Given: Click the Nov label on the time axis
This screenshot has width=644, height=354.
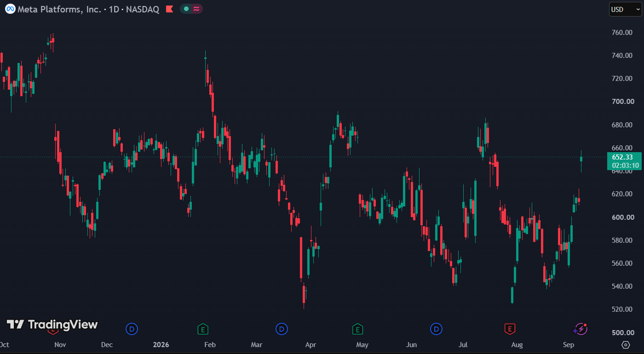Looking at the screenshot, I should [60, 345].
